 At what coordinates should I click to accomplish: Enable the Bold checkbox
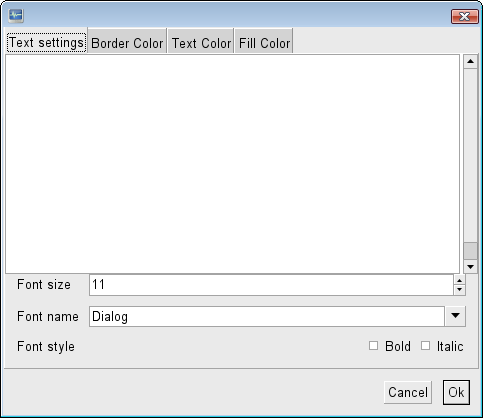(x=373, y=346)
